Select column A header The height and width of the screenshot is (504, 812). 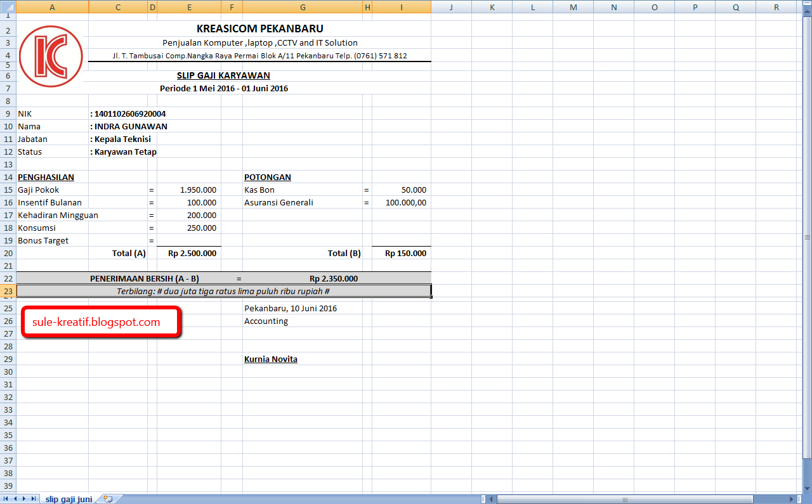point(52,7)
